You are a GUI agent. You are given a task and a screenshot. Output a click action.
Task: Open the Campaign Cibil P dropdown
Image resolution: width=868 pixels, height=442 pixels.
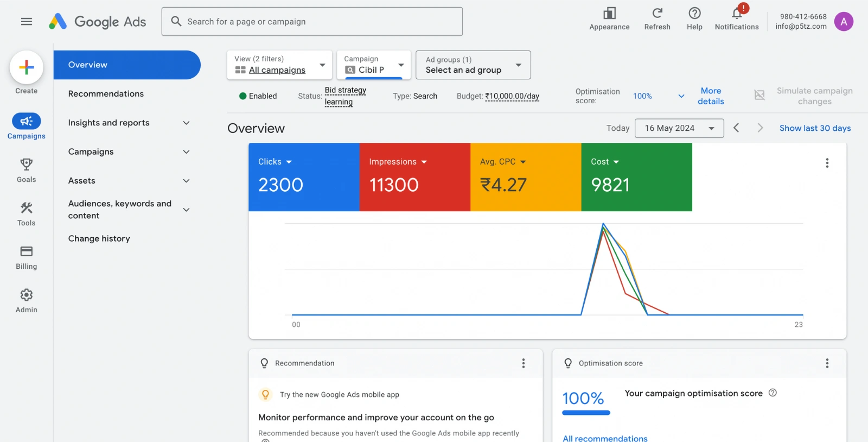point(373,65)
